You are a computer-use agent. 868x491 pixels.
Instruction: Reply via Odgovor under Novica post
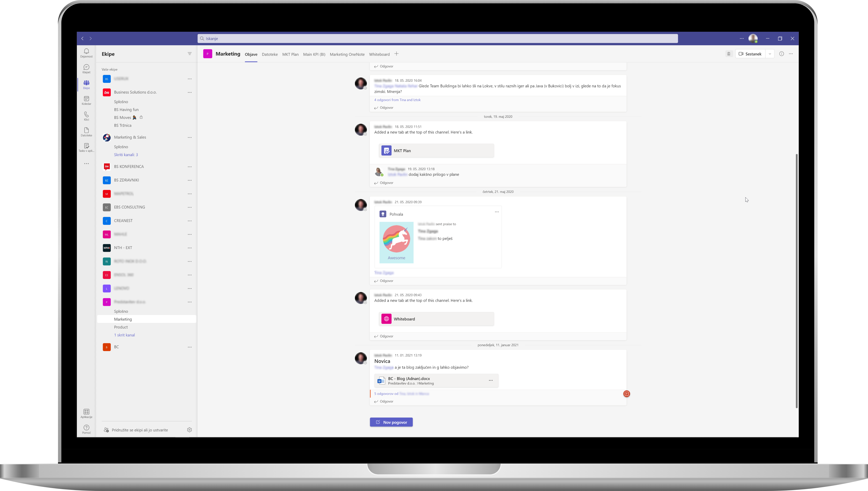coord(384,401)
